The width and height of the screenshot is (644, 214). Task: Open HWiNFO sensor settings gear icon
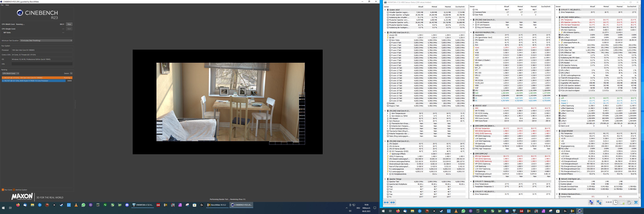(x=629, y=203)
